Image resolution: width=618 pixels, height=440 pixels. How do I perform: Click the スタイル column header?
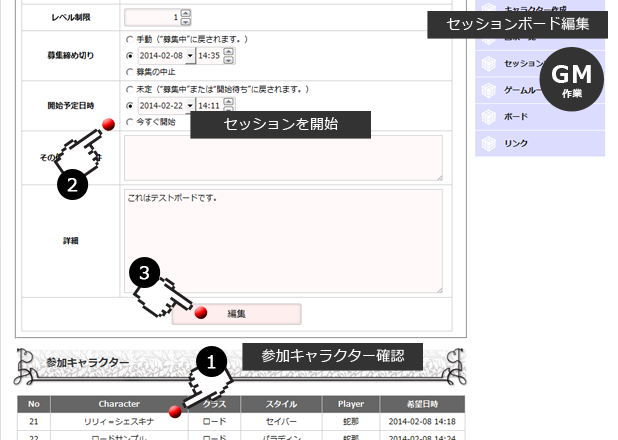coord(281,404)
